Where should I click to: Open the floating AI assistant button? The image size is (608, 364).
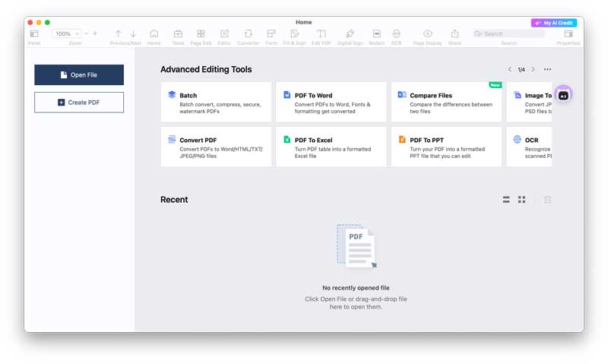click(563, 96)
